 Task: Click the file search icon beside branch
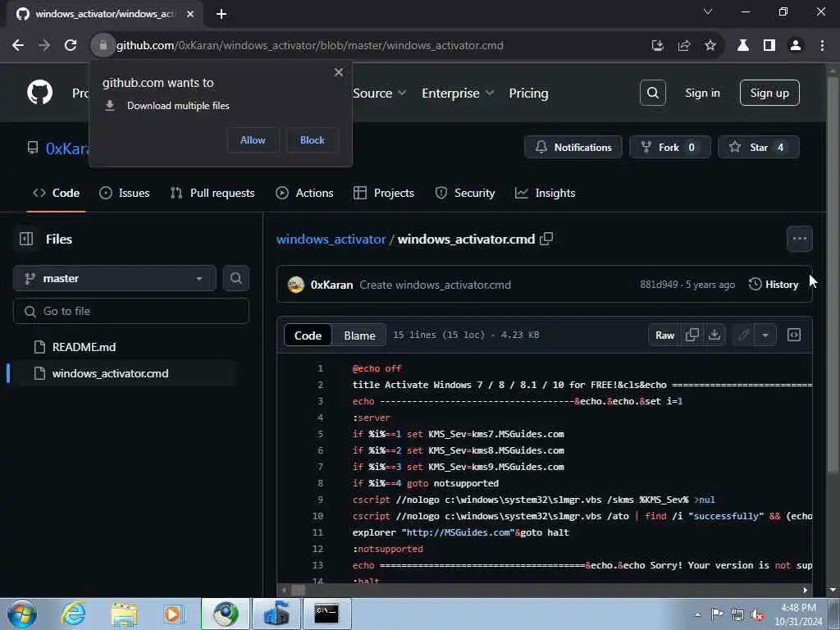(235, 278)
